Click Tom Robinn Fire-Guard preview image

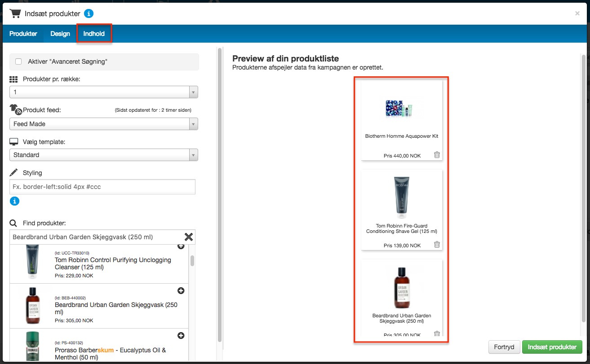[x=402, y=197]
